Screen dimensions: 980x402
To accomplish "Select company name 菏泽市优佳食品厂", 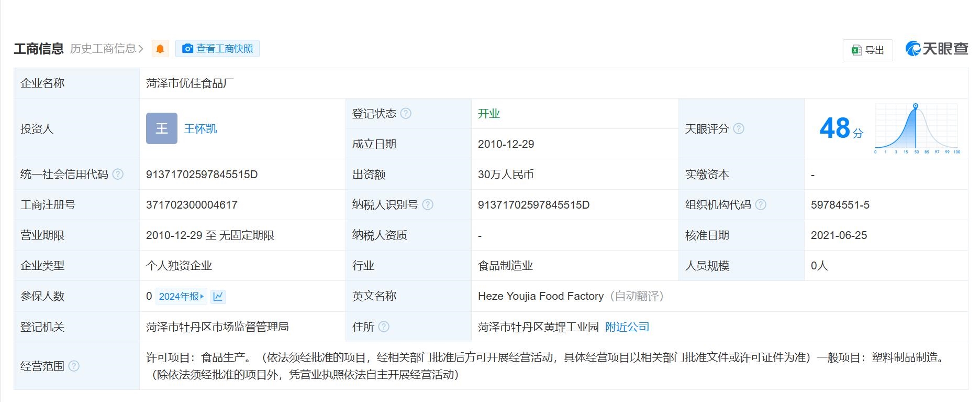I will pyautogui.click(x=190, y=83).
